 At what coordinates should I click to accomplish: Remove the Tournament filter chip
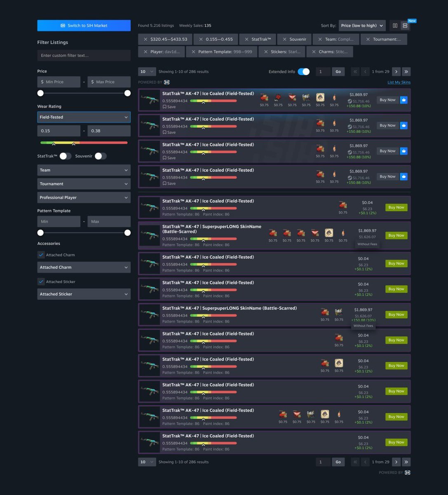click(368, 39)
